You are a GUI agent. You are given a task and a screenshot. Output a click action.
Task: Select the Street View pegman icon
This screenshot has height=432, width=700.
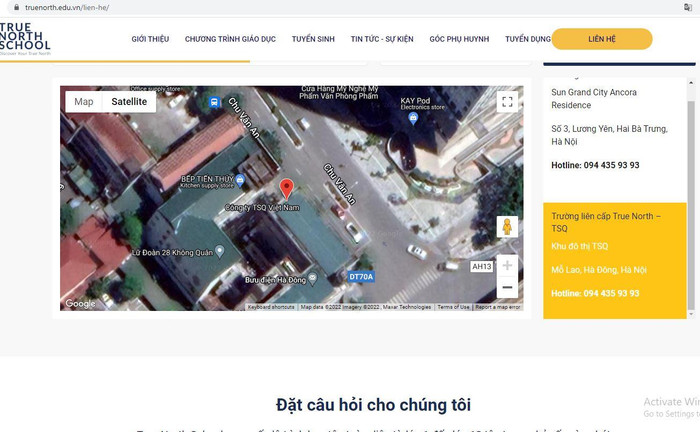point(507,227)
